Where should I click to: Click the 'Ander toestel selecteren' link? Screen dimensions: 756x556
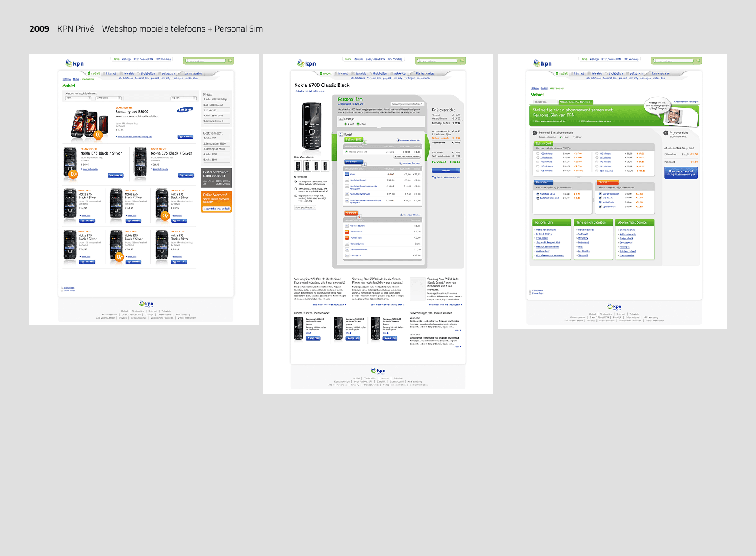tap(310, 91)
